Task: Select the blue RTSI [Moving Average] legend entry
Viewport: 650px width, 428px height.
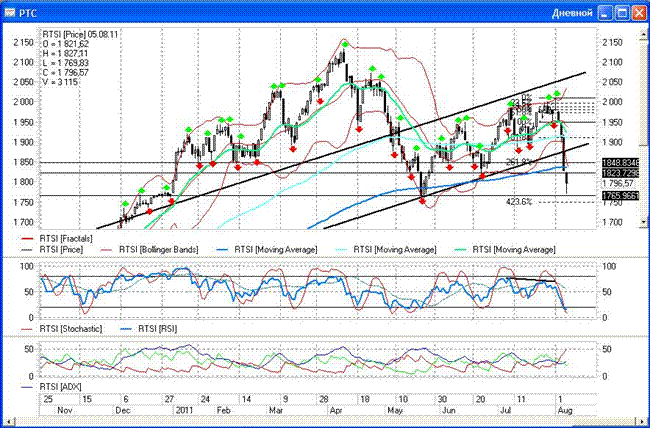Action: tap(276, 250)
